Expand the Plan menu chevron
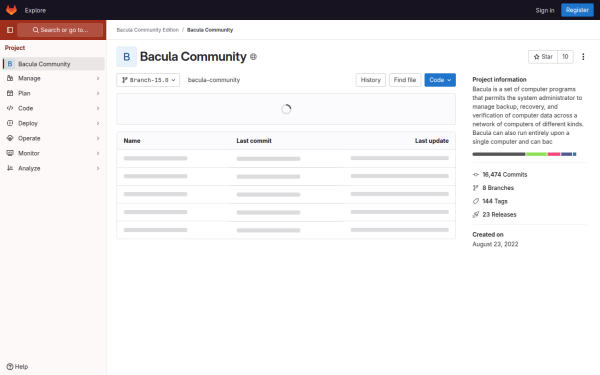The height and width of the screenshot is (375, 600). [98, 93]
